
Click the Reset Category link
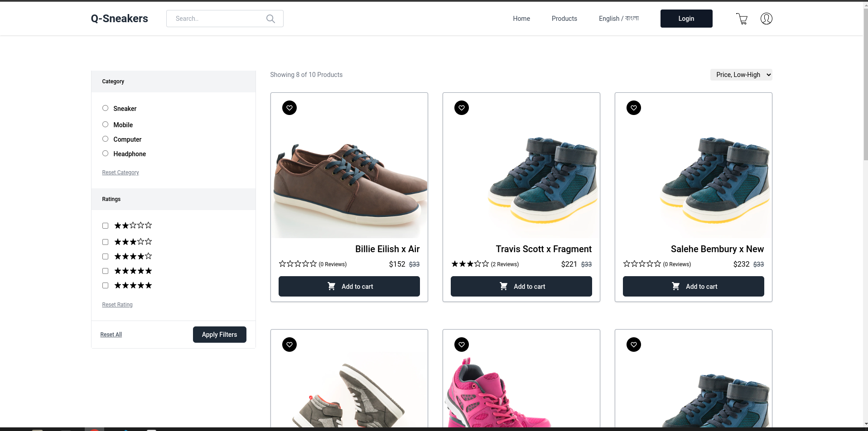pos(121,172)
